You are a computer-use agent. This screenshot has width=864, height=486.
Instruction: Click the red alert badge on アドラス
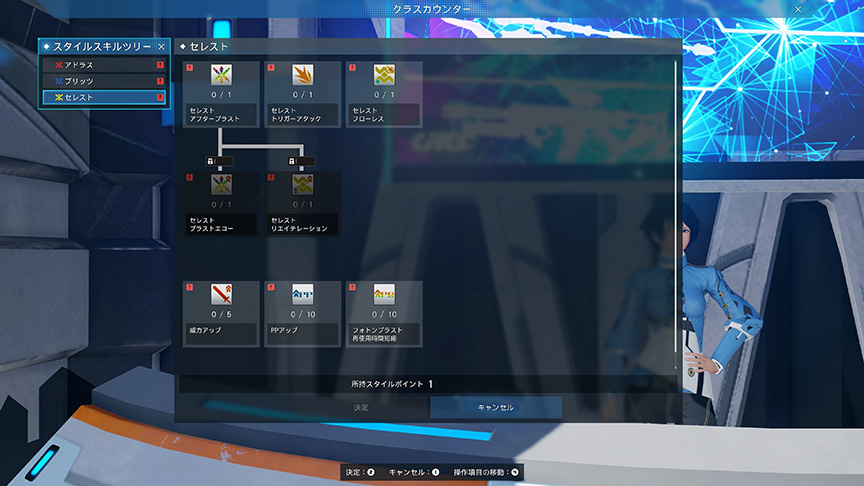coord(159,65)
